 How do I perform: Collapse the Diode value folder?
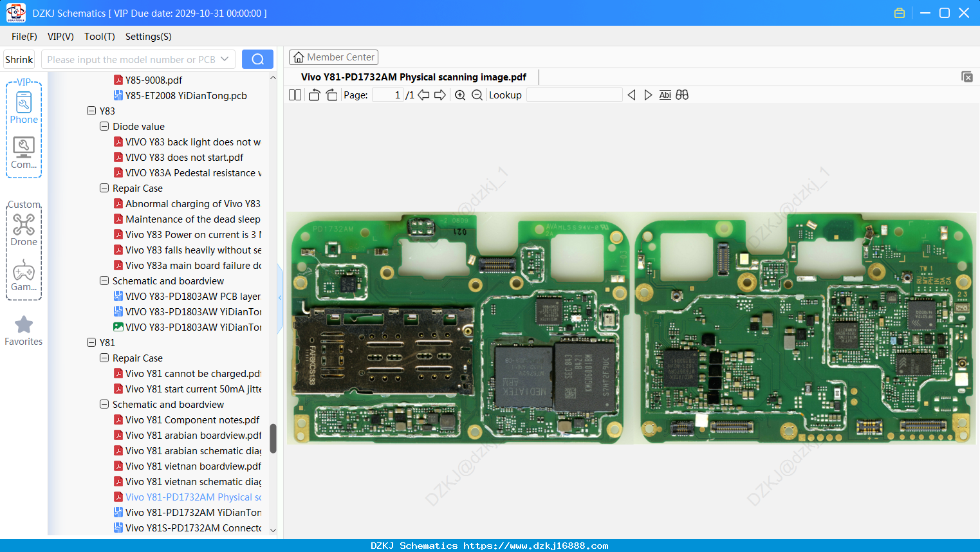(x=104, y=126)
